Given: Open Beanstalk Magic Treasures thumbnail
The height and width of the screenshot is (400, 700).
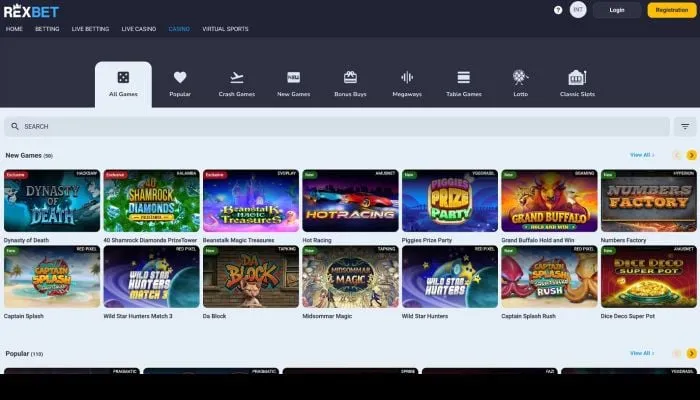Looking at the screenshot, I should [251, 200].
